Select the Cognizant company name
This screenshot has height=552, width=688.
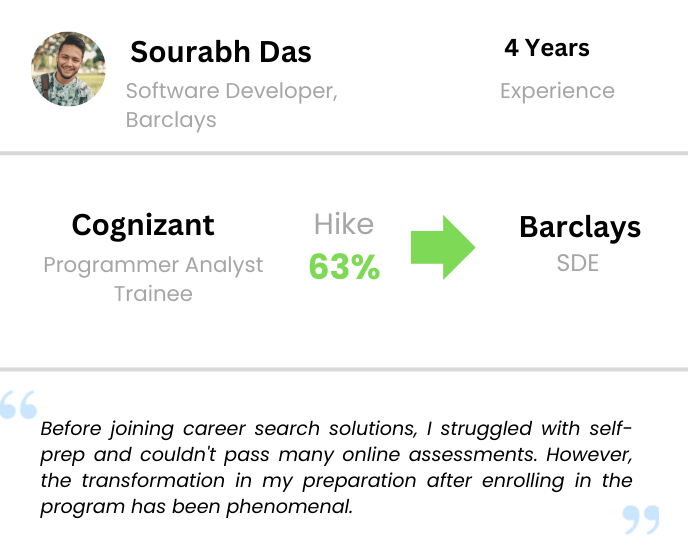143,225
